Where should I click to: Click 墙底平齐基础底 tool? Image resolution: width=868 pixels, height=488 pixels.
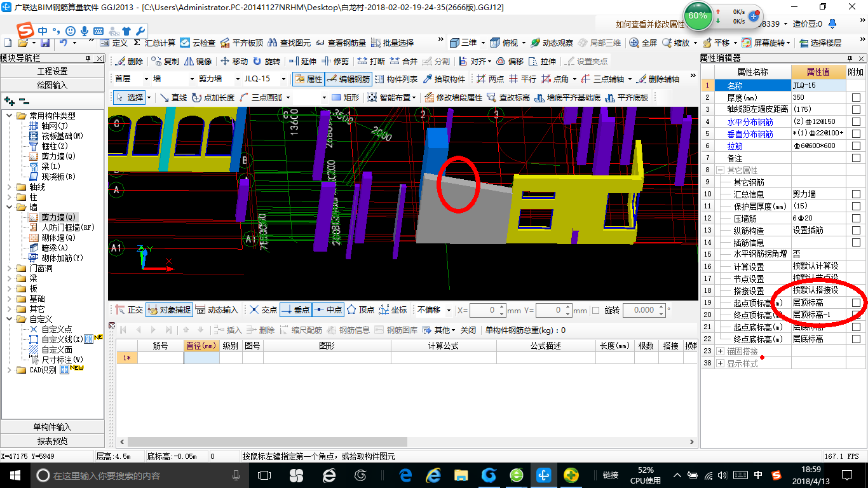(x=567, y=97)
